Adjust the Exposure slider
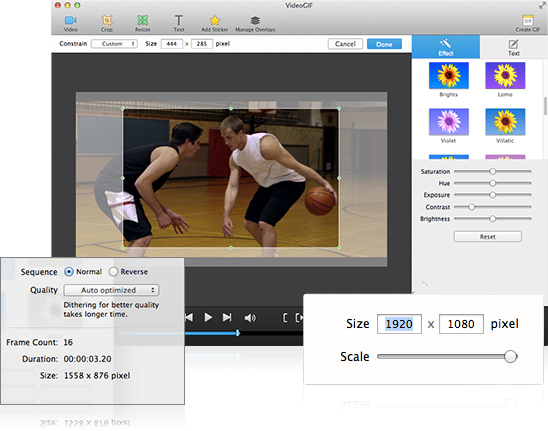The height and width of the screenshot is (431, 548). (492, 195)
